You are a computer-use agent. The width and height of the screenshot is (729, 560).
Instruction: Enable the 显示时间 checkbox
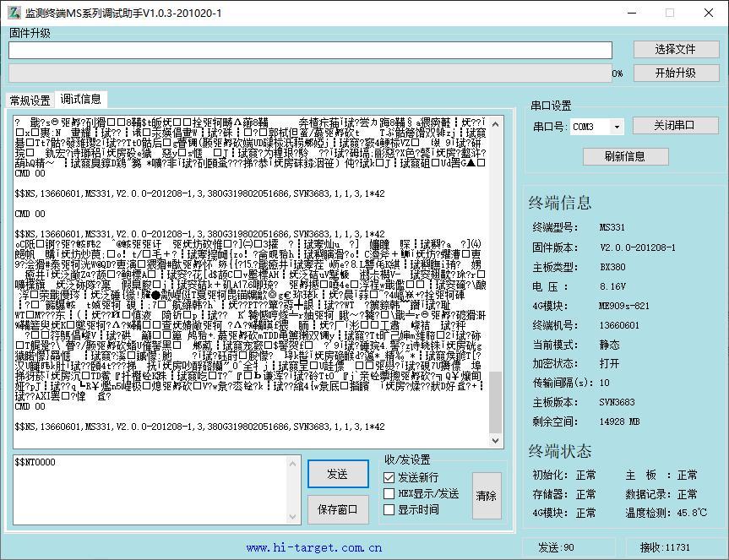pos(389,510)
